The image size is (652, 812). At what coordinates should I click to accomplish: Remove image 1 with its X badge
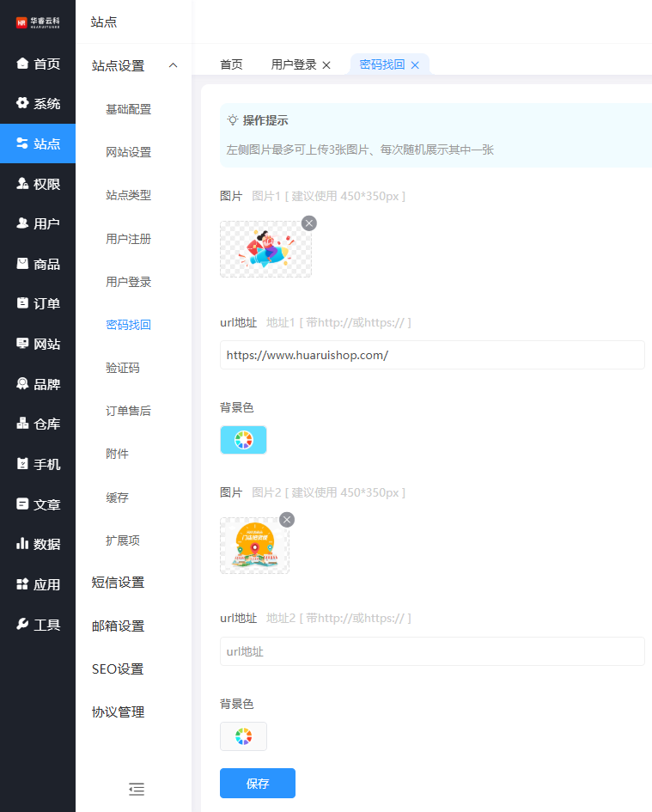309,223
